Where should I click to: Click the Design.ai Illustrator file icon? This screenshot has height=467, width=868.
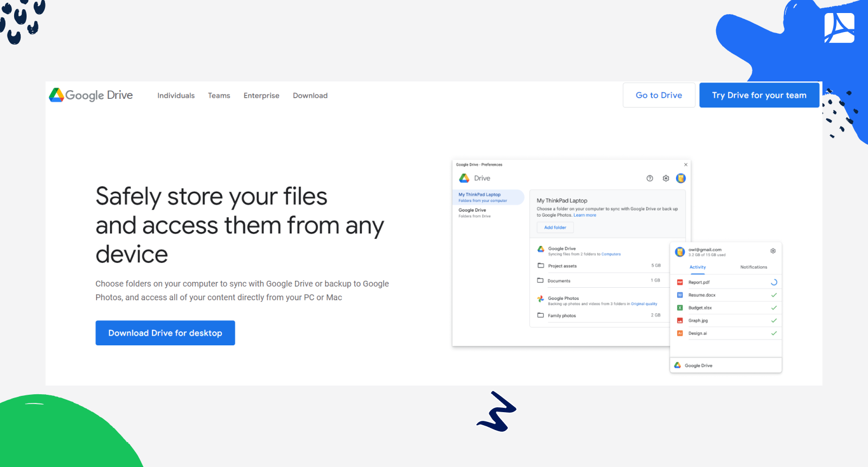click(x=680, y=333)
